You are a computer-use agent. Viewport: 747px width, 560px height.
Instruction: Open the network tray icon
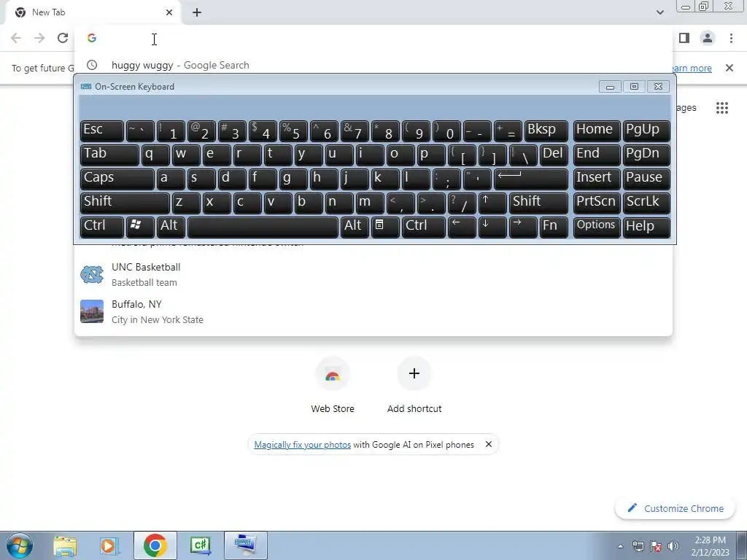click(638, 546)
